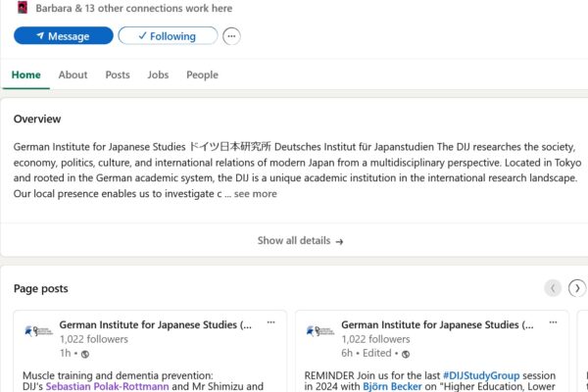Click the company logo beside Barbara connections

23,8
